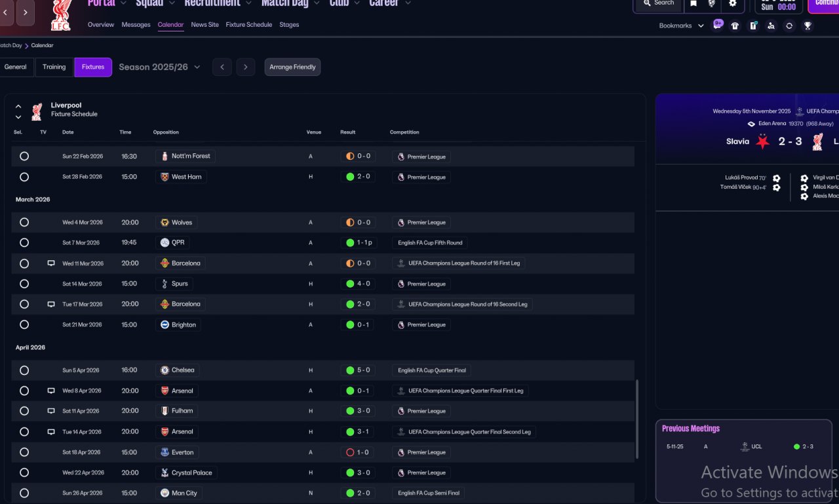Click the fixture list vertical scrollbar
Viewport: 839px width, 504px height.
click(637, 419)
